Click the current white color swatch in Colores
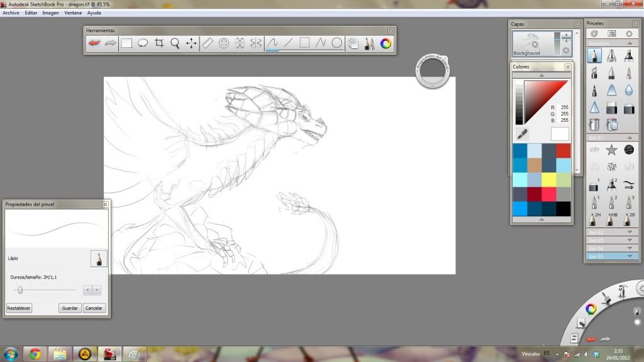Screen dimensions: 644x362 click(x=560, y=134)
